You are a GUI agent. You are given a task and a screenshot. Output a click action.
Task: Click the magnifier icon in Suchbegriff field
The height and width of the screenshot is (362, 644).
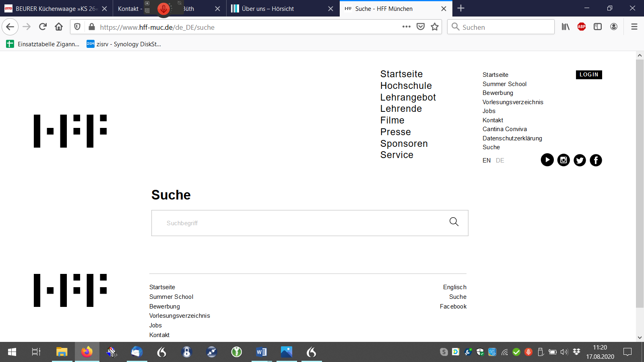click(454, 222)
